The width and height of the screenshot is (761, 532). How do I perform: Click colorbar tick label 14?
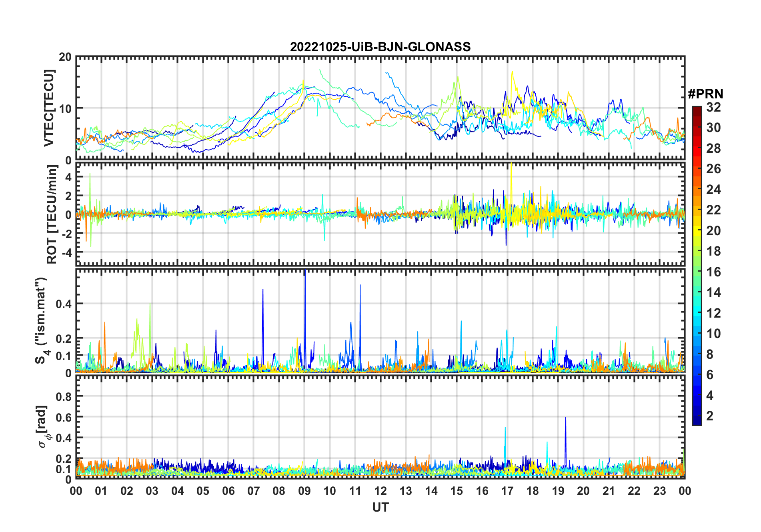coord(713,292)
